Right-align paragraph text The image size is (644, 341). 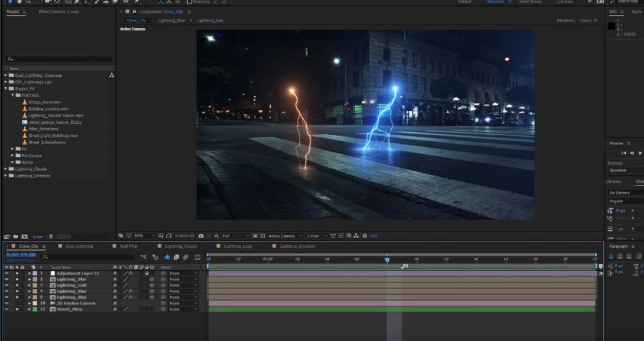(x=629, y=256)
